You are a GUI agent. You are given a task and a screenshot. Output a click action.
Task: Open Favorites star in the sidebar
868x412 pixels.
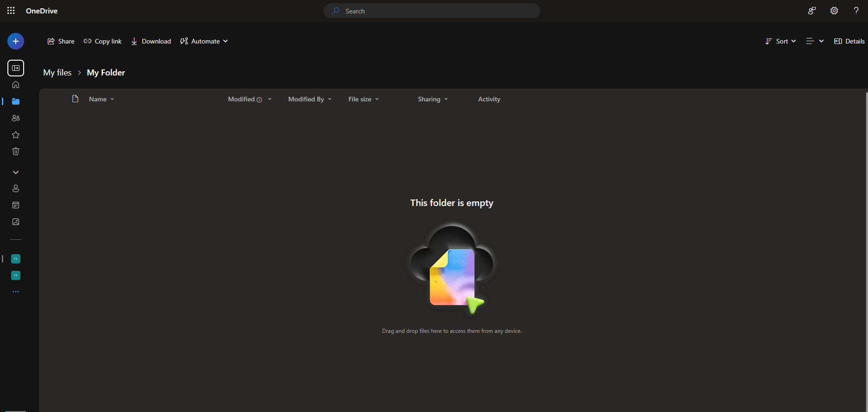click(x=16, y=135)
